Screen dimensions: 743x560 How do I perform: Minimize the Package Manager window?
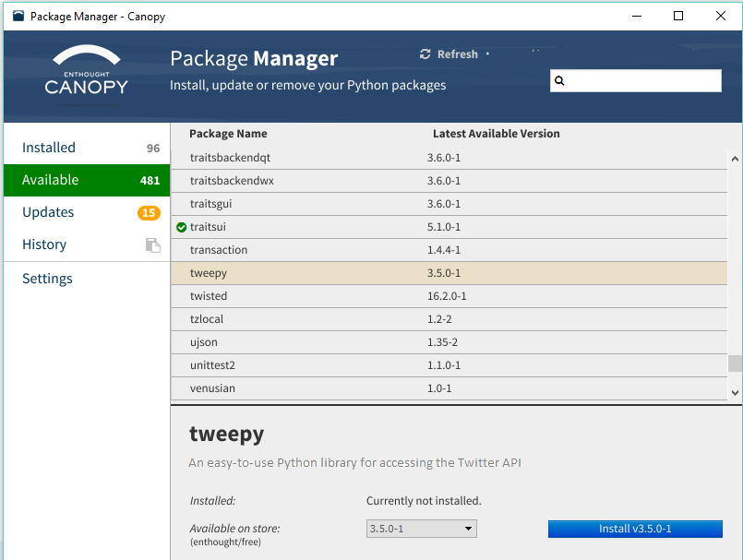[x=637, y=16]
